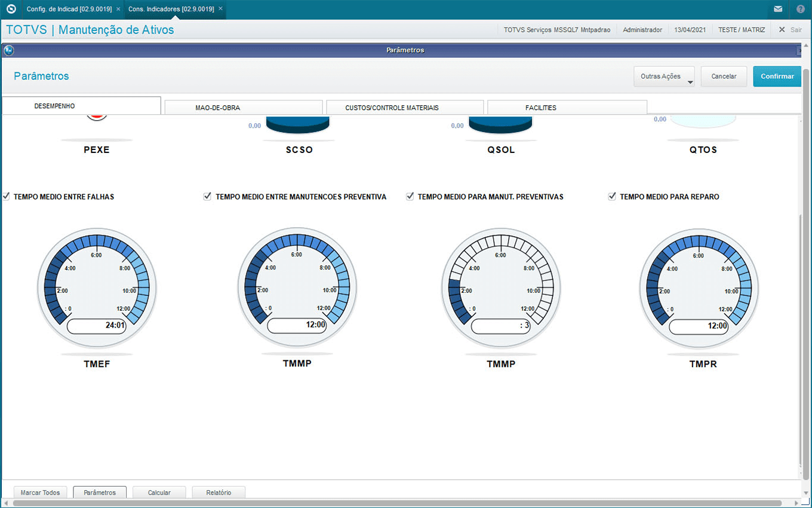Open the DESEMPENHO tab
This screenshot has width=812, height=508.
point(82,106)
